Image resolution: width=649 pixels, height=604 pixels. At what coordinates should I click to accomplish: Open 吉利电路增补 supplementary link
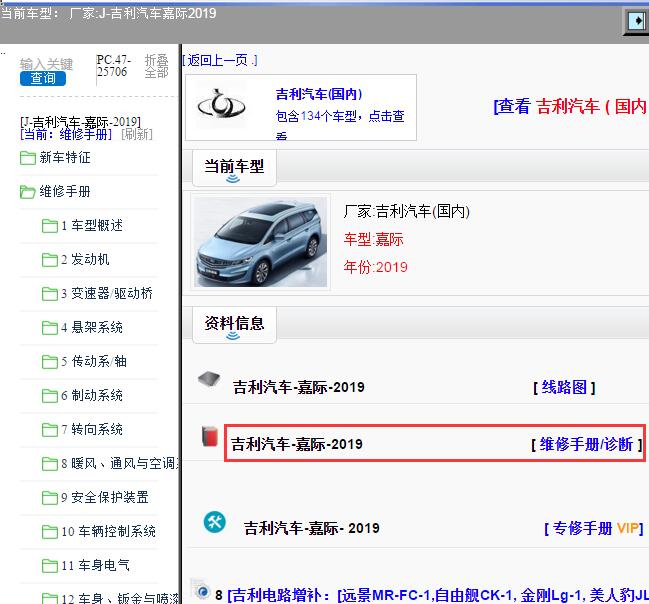[x=438, y=595]
